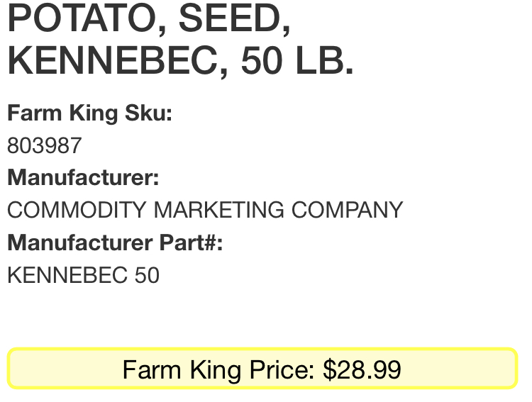This screenshot has height=402, width=532.
Task: Click the "Manufacturer Part#:" label
Action: [x=115, y=242]
